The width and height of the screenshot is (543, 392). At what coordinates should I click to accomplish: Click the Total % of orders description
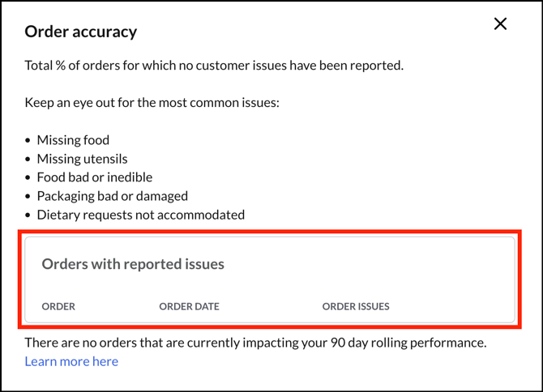pyautogui.click(x=214, y=65)
